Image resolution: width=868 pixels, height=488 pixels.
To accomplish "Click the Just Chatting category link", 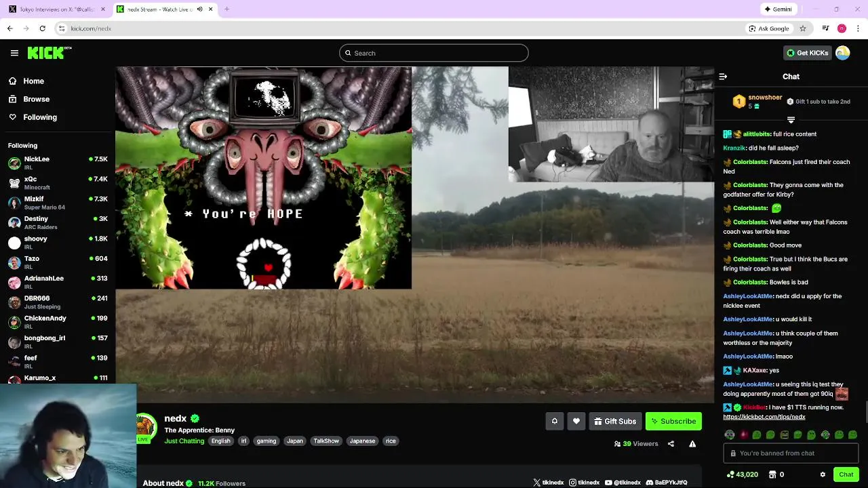I will click(x=184, y=441).
